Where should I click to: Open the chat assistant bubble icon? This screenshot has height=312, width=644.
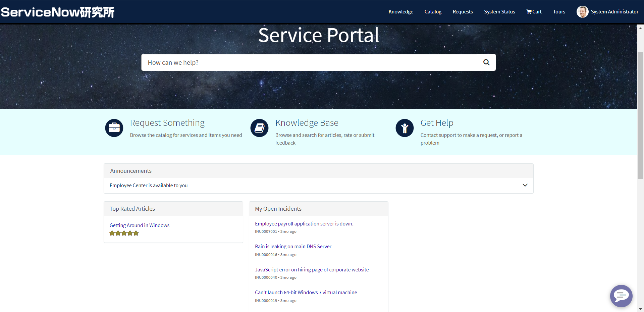click(x=621, y=296)
